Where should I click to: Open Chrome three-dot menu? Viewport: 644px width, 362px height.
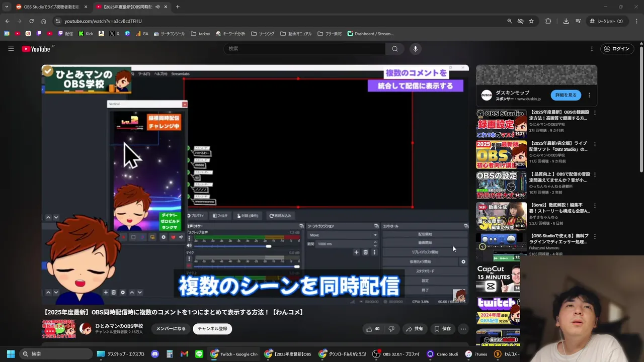pyautogui.click(x=636, y=21)
